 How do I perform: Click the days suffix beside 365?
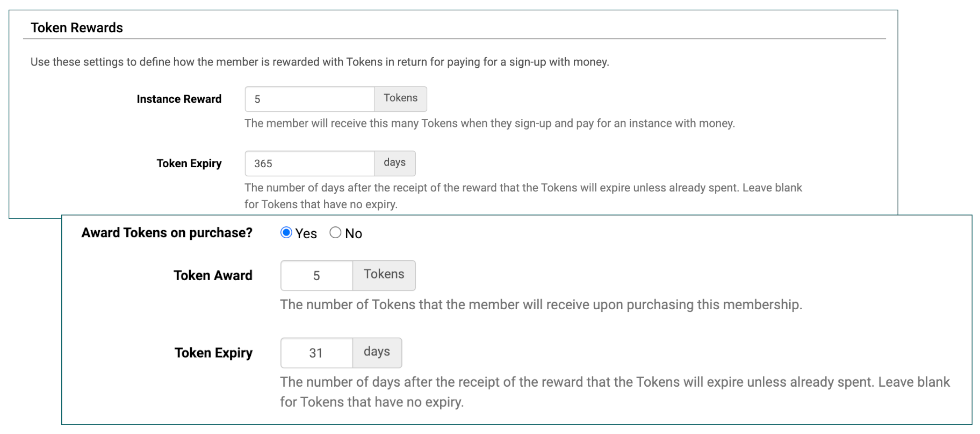pos(394,163)
